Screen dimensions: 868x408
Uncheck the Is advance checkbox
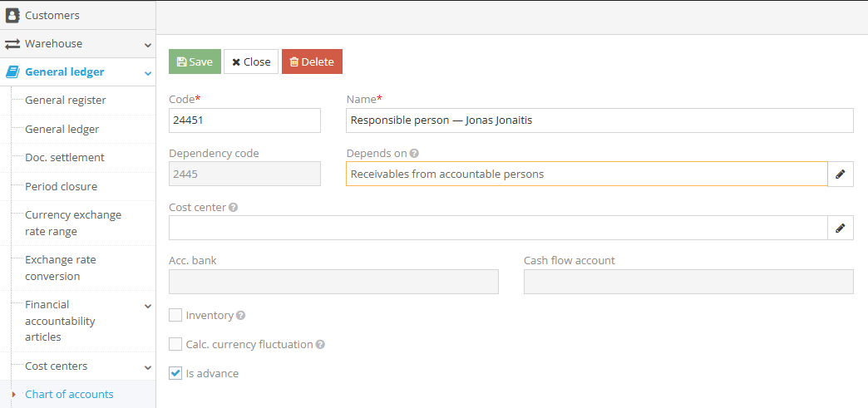175,374
